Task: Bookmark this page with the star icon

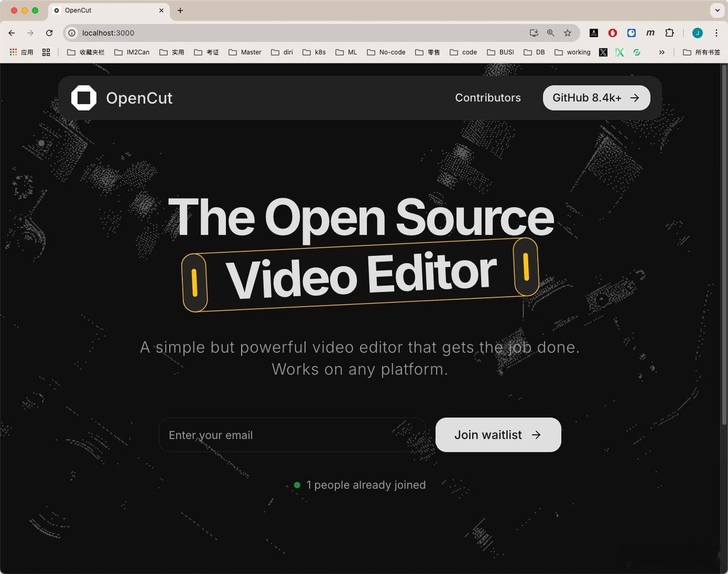Action: [x=568, y=33]
